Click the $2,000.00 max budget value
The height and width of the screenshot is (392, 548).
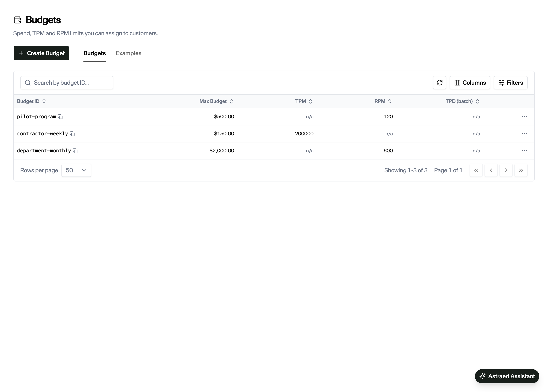click(221, 151)
